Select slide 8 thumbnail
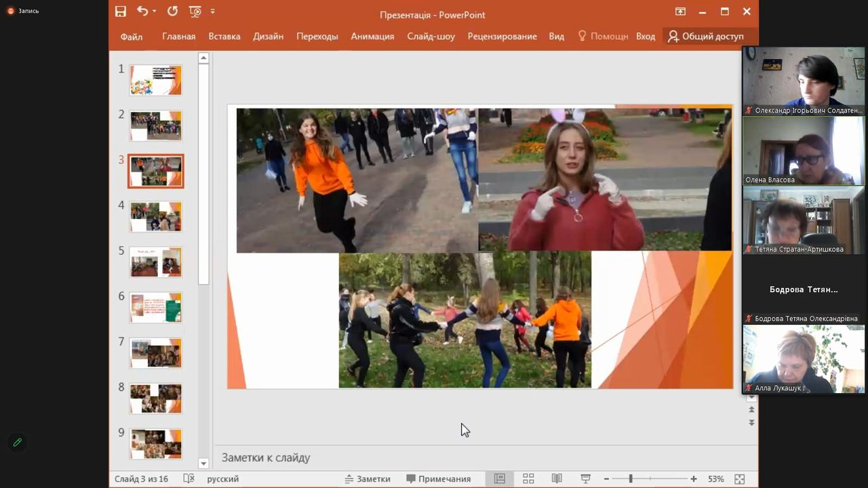The height and width of the screenshot is (488, 868). coord(156,399)
